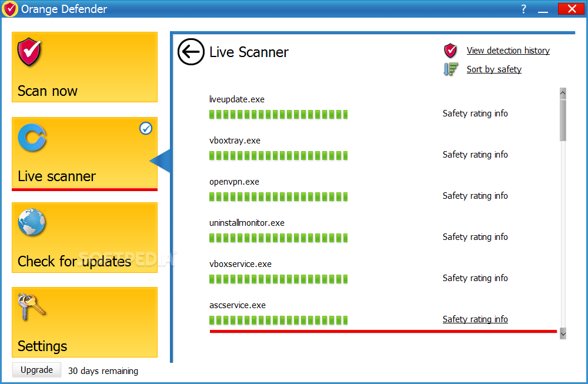Open Safety rating info for vboxservice.exe

pos(475,278)
